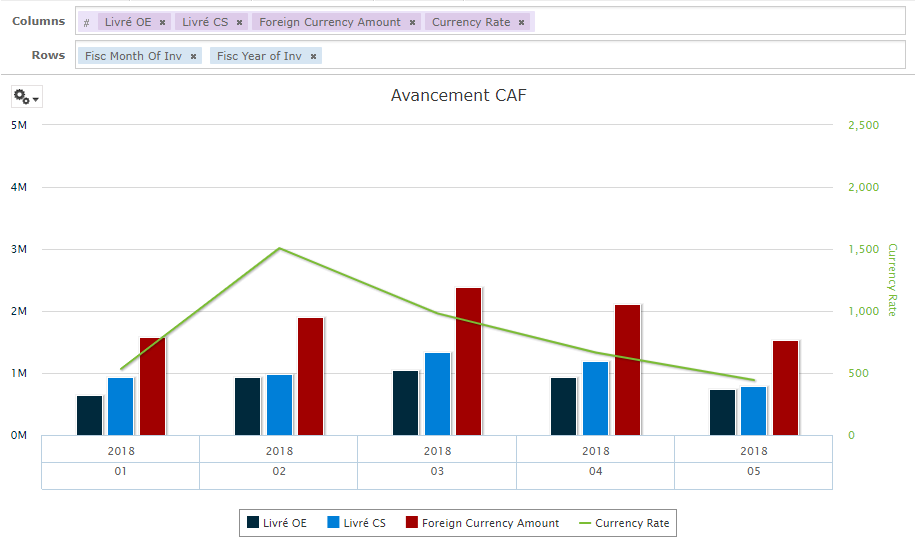Click Foreign Currency Amount bar for month 03
The image size is (915, 542).
[469, 361]
